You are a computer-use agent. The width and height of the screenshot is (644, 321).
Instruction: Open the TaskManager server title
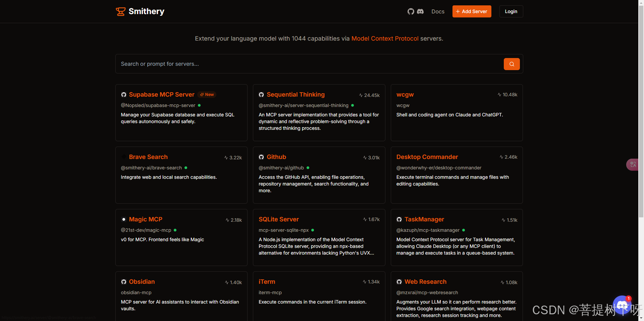point(424,219)
